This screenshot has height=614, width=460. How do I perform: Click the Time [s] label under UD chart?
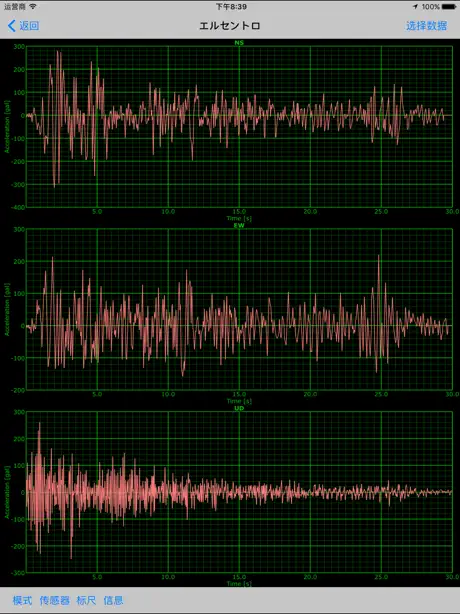pyautogui.click(x=239, y=583)
